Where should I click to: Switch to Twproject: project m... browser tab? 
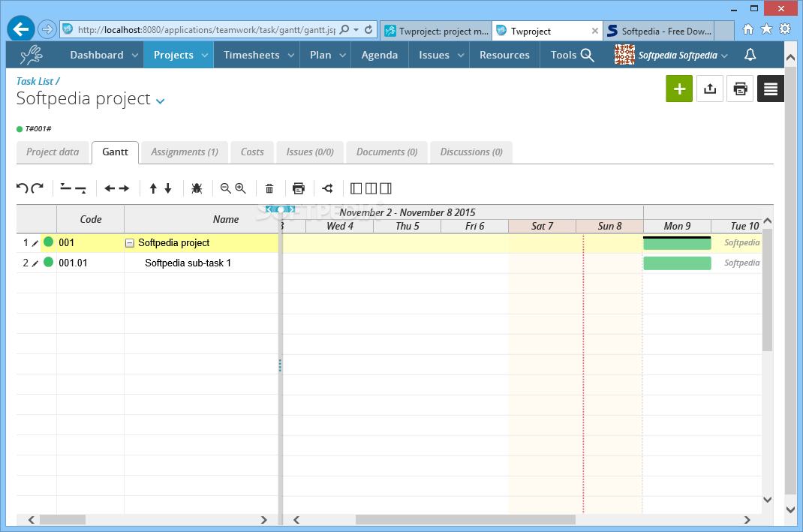pos(436,32)
